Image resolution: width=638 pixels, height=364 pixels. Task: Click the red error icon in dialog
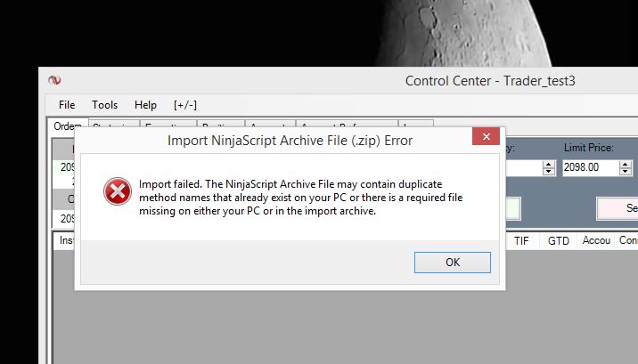coord(118,191)
